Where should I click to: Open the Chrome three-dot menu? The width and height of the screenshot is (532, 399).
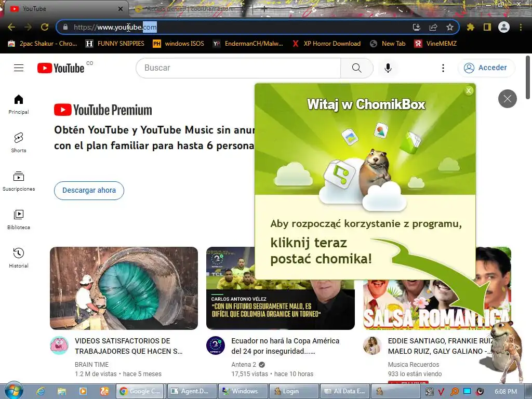coord(521,27)
